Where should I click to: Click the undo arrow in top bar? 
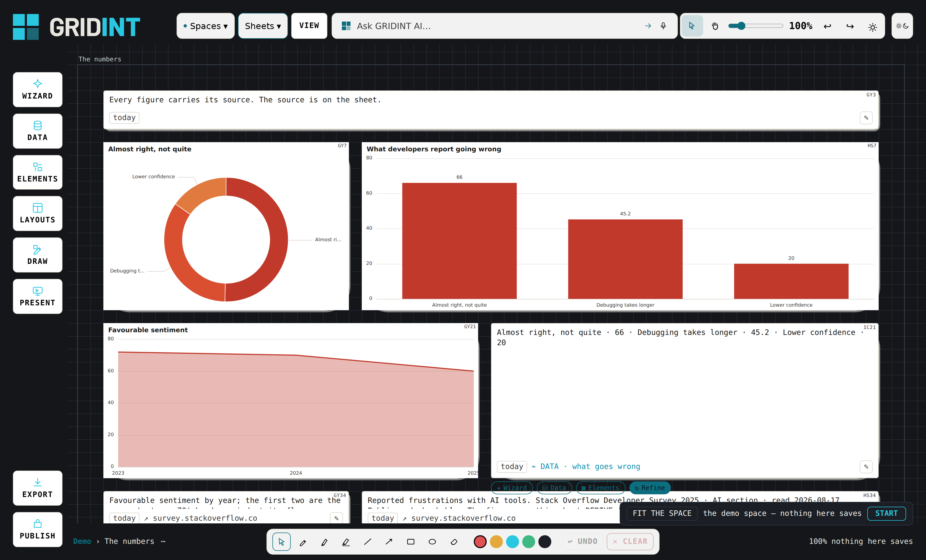point(827,26)
